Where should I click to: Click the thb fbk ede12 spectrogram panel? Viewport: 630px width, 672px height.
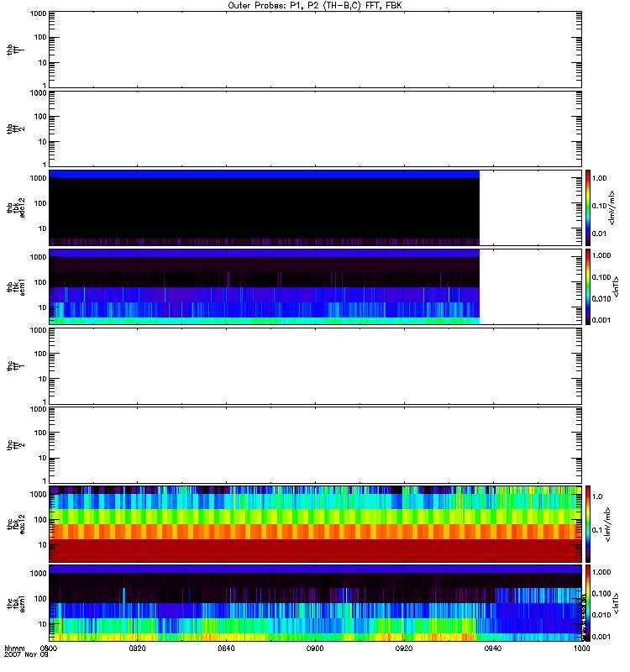point(316,207)
